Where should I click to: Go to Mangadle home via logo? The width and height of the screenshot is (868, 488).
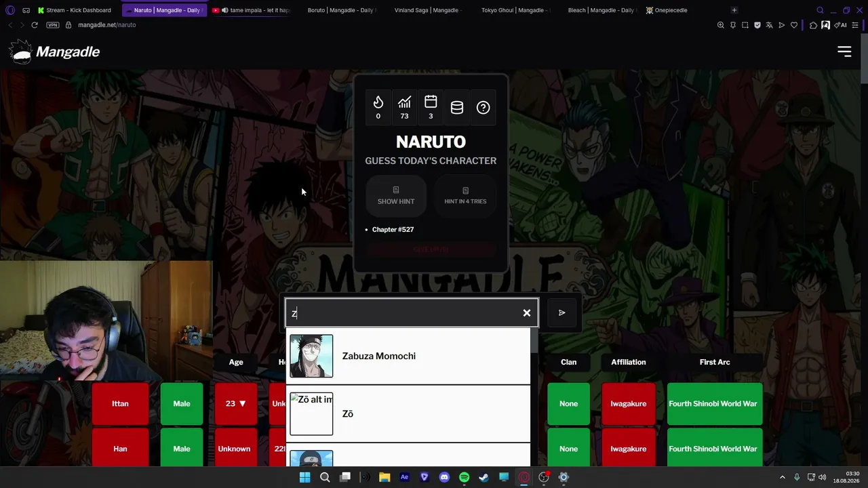pyautogui.click(x=55, y=52)
